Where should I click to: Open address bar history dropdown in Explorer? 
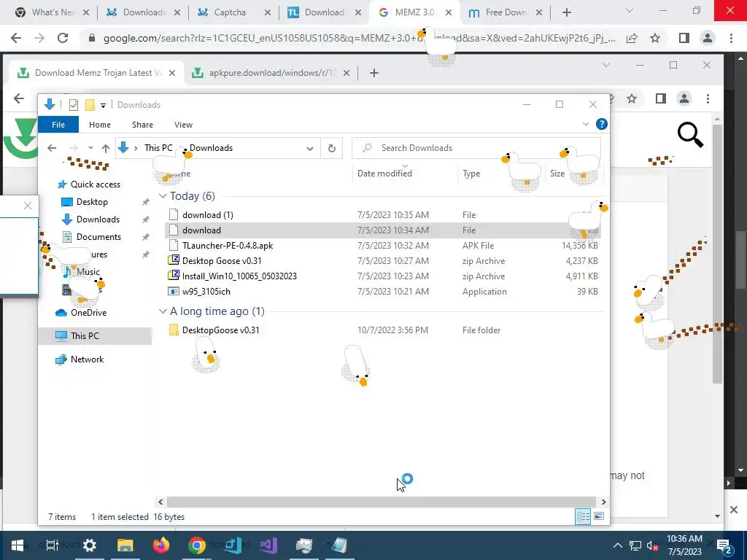(x=309, y=148)
